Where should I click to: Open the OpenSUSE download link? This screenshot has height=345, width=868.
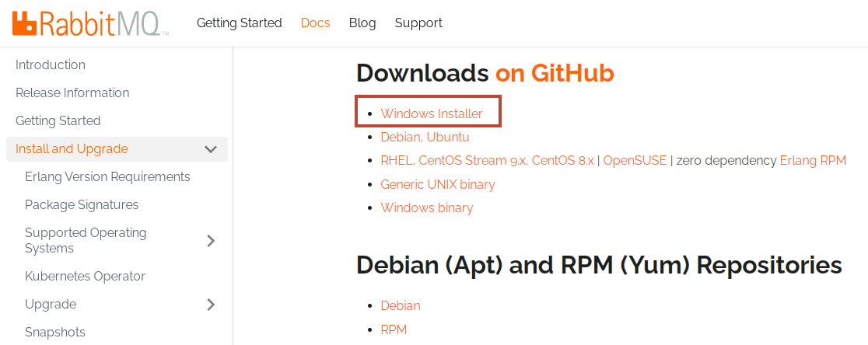click(635, 161)
